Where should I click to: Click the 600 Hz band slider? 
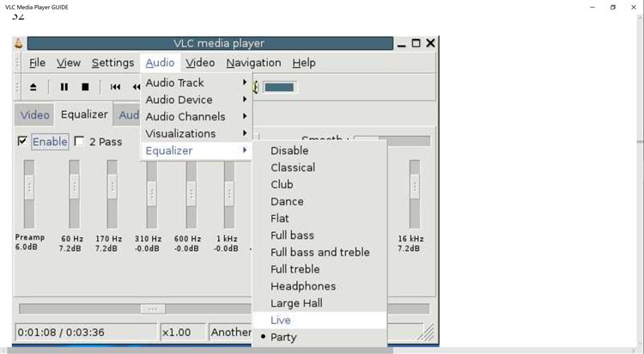(x=191, y=194)
